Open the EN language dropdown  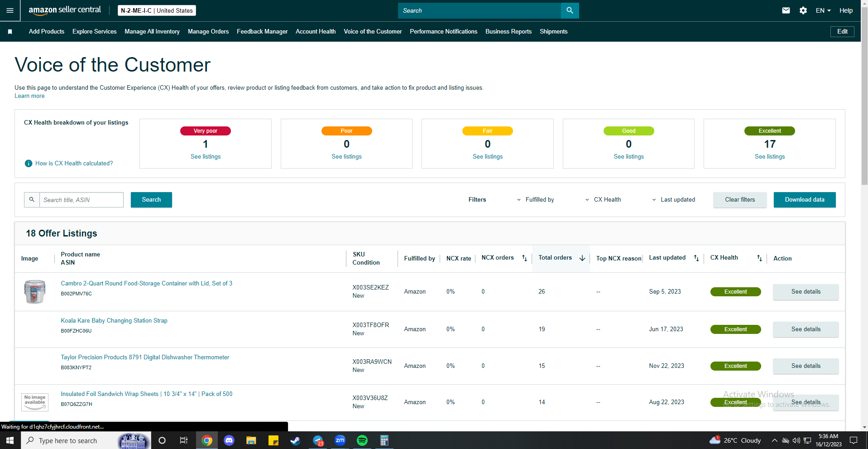click(823, 10)
